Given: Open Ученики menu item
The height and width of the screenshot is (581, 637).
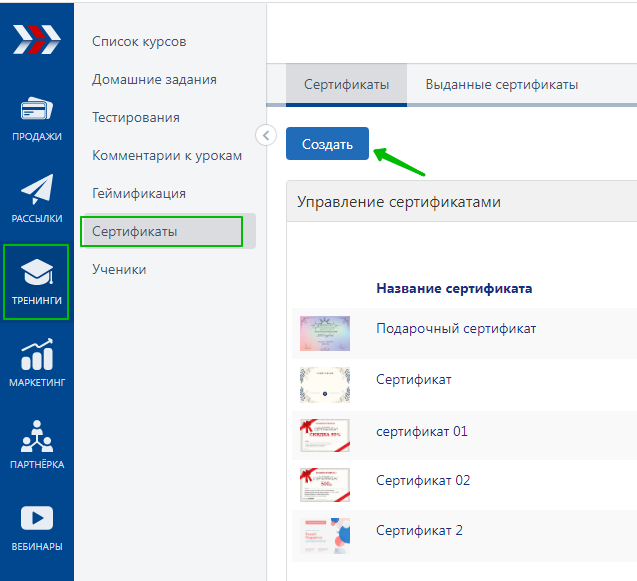Looking at the screenshot, I should tap(119, 269).
